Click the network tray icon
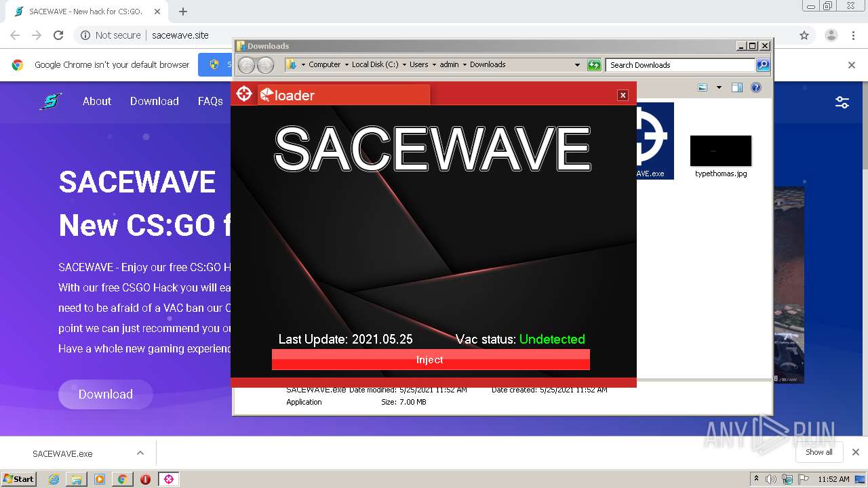This screenshot has height=488, width=868. [787, 479]
